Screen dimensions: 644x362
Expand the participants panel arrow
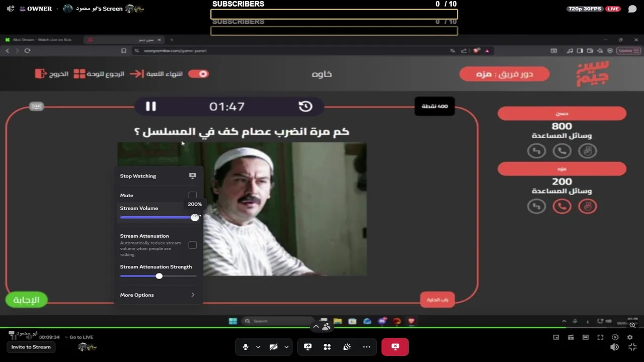pos(316,327)
